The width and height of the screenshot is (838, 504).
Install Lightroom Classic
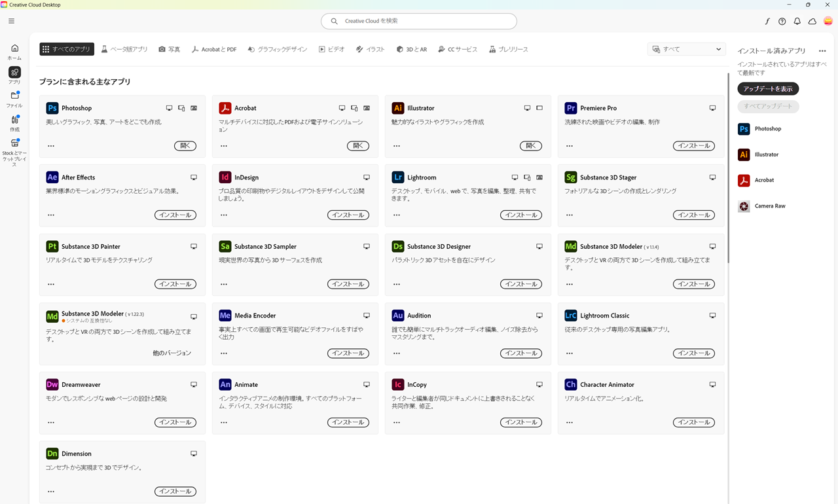tap(694, 353)
